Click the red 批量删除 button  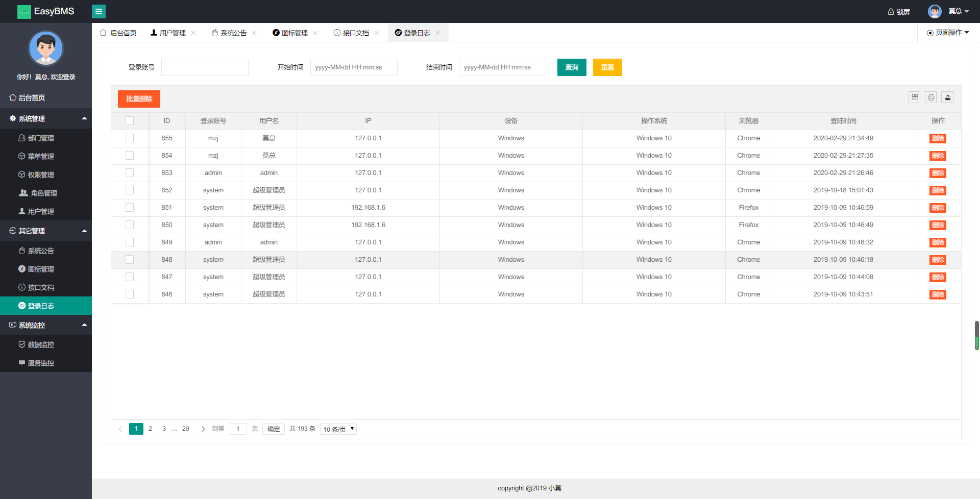139,99
